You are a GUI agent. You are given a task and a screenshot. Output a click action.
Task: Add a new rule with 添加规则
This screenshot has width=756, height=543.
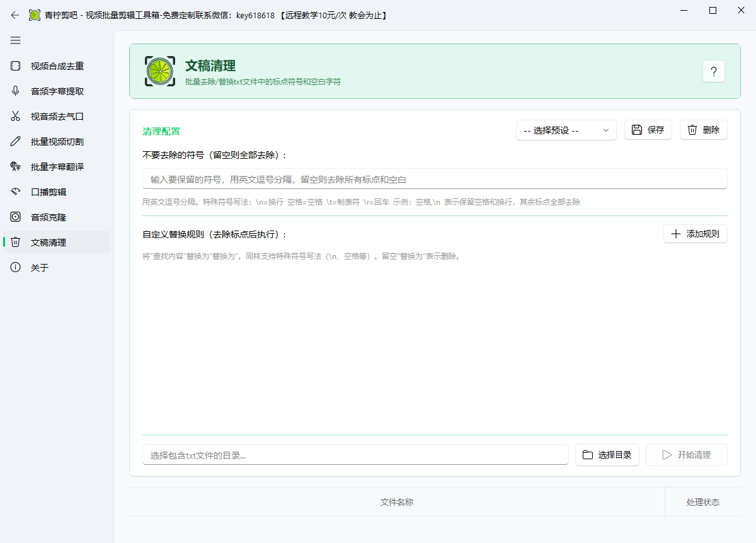click(x=695, y=233)
